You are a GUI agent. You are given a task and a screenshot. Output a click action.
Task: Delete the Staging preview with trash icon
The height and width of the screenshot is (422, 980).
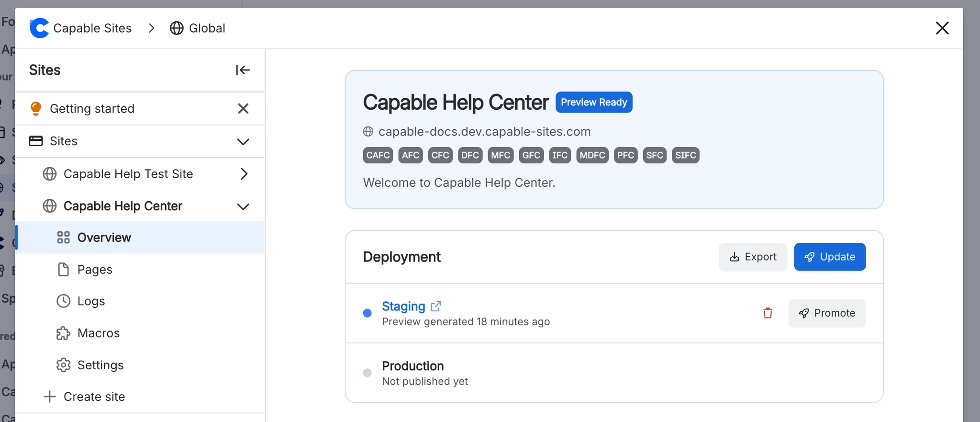tap(768, 313)
